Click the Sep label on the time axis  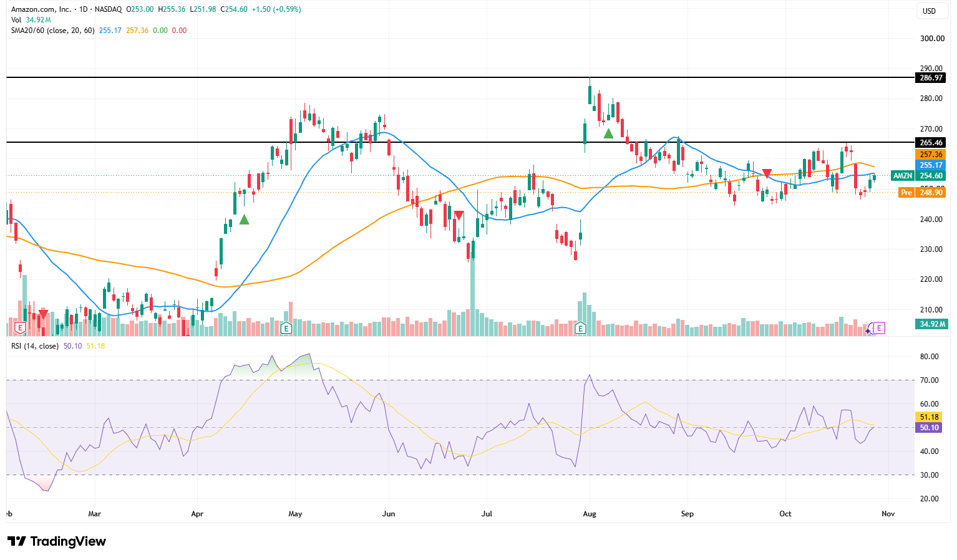coord(687,514)
